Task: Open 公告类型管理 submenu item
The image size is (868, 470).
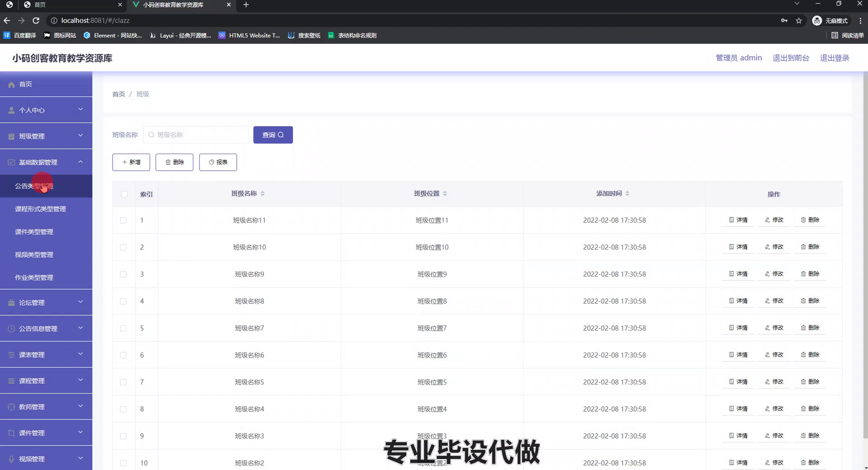Action: coord(46,186)
